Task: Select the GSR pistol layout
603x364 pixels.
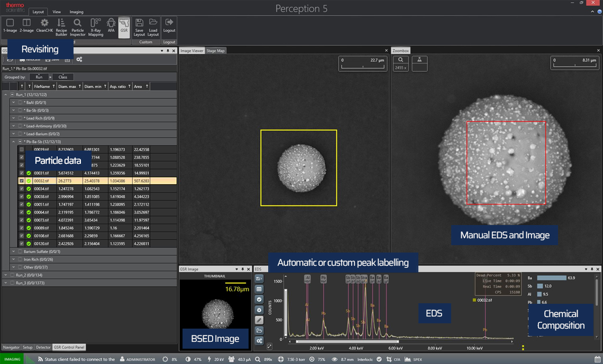Action: 124,27
